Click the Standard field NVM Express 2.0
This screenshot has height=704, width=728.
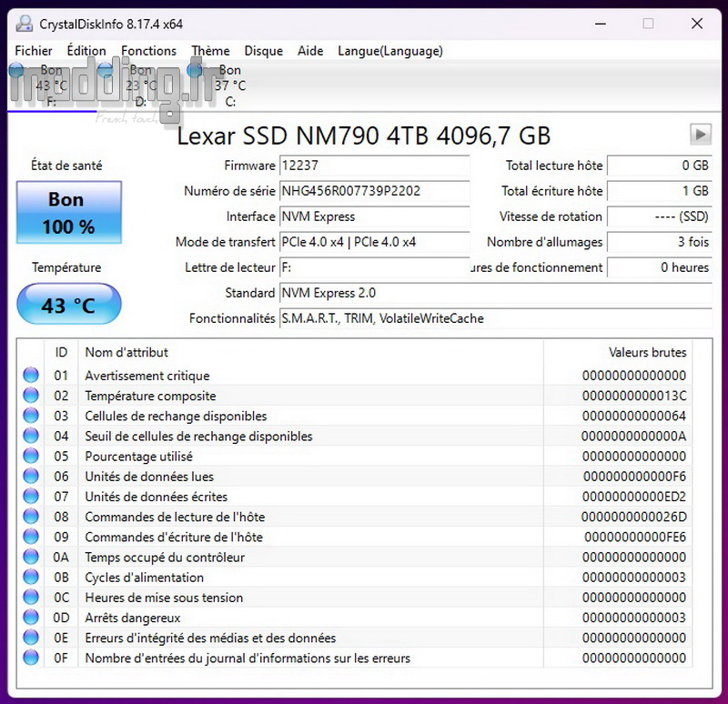coord(495,293)
